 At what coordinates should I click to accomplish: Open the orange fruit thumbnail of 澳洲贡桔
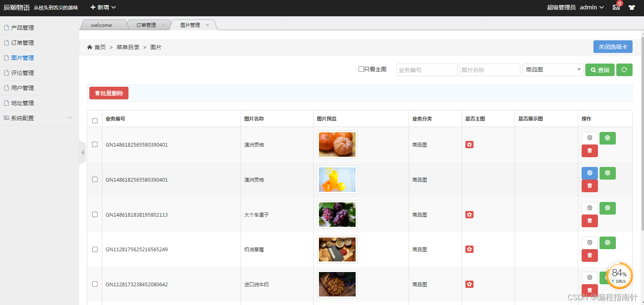(x=337, y=145)
